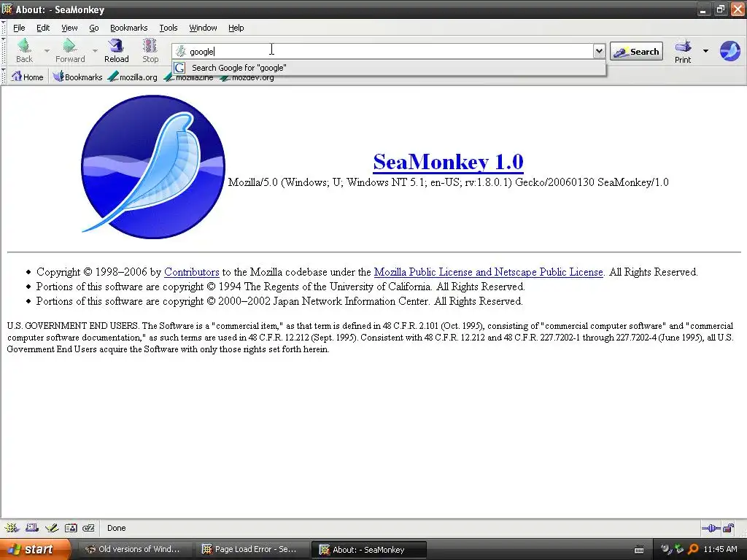Open ChatZilla from status bar icon

pyautogui.click(x=88, y=528)
